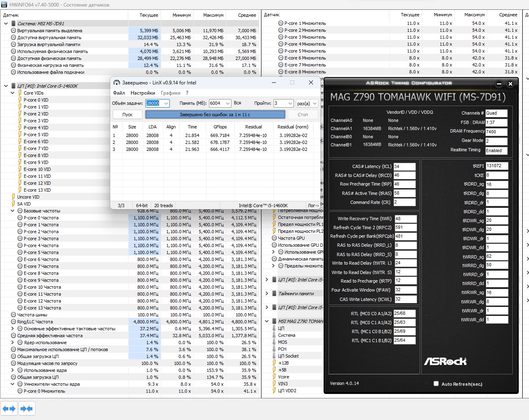
Task: Click the 678.1787 GFlops result cell
Action: pyautogui.click(x=220, y=142)
